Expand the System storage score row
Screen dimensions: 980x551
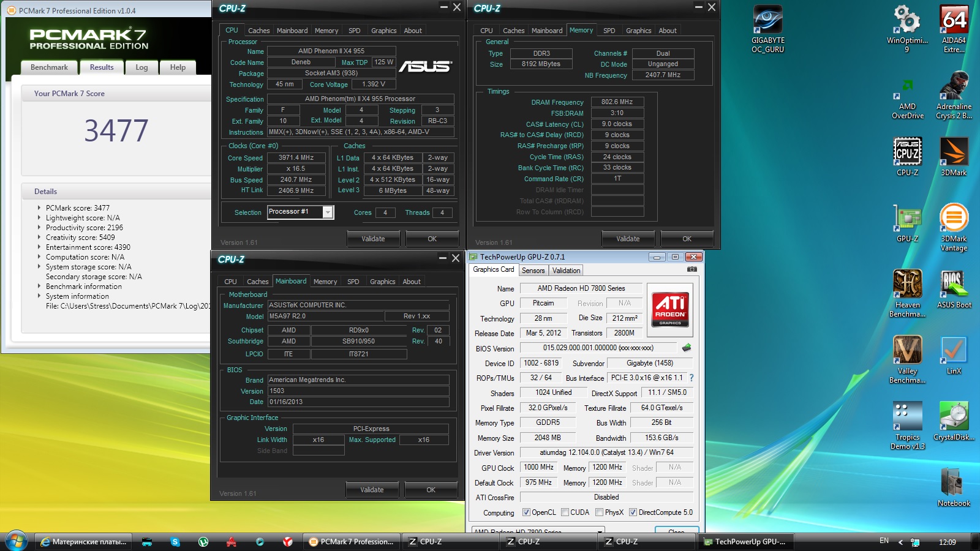(39, 267)
